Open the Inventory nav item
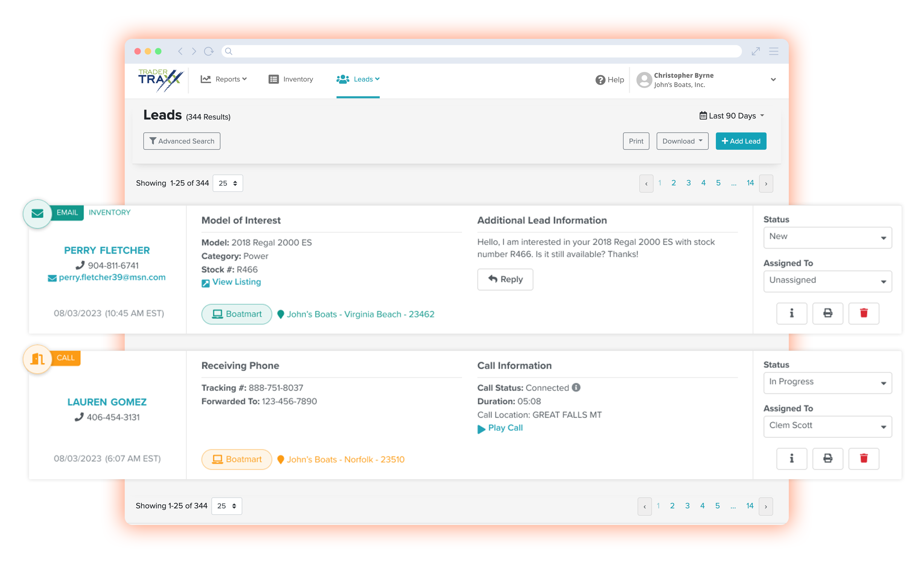The image size is (924, 568). click(x=290, y=79)
